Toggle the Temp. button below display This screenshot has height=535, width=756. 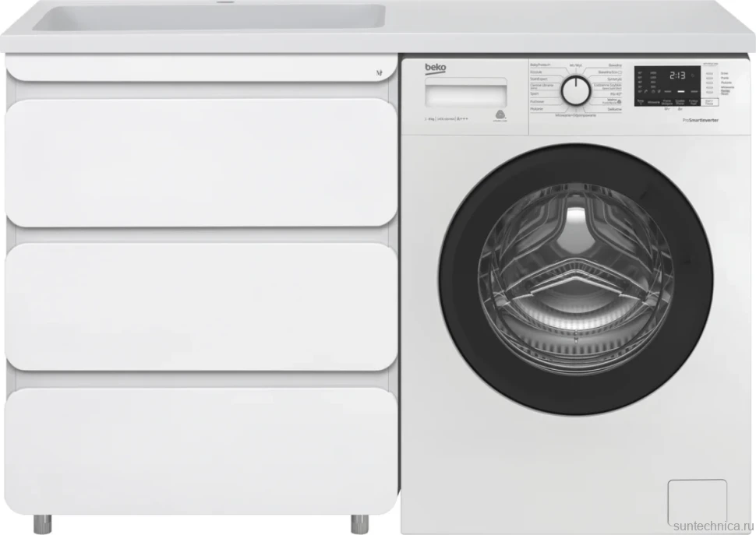[x=641, y=102]
